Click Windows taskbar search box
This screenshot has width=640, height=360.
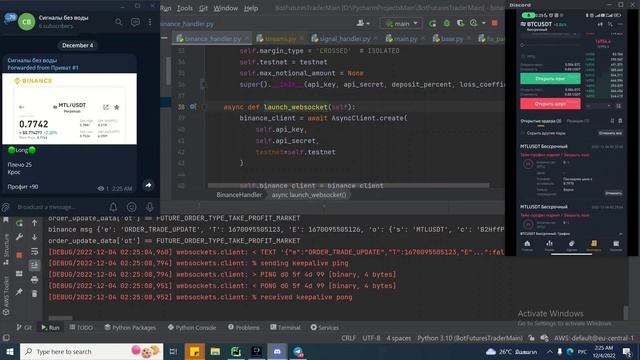tap(91, 351)
